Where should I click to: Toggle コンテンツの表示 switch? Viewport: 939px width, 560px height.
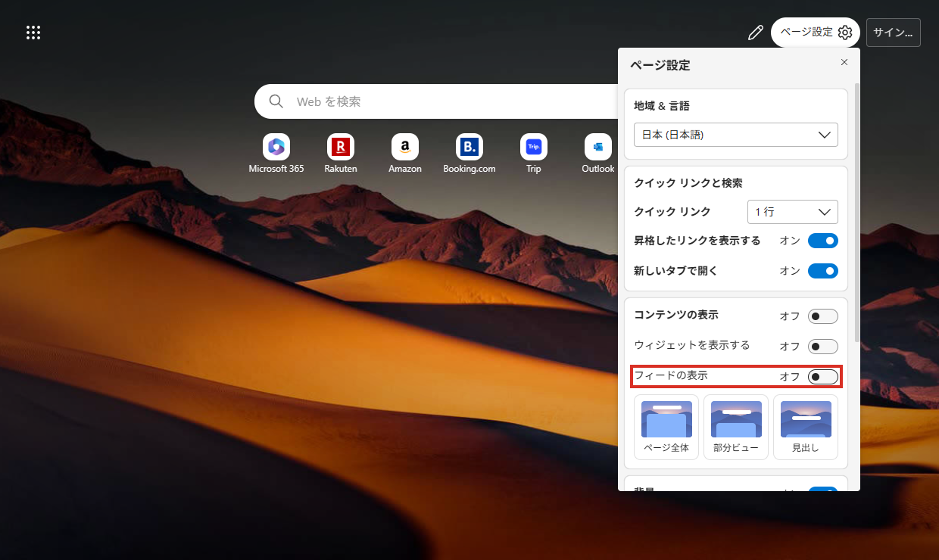823,316
